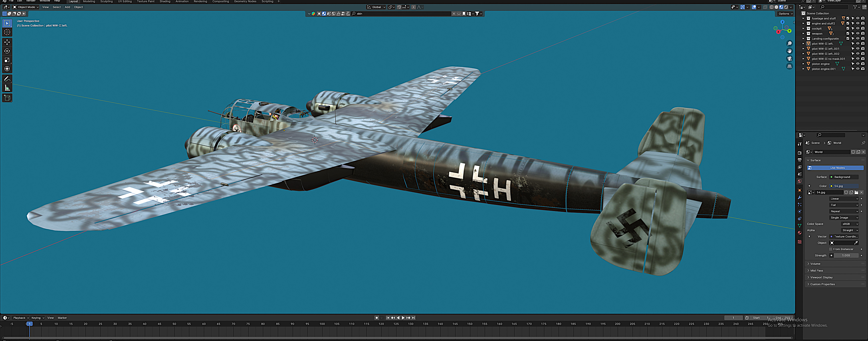Viewport: 868px width, 341px height.
Task: Select the Add Cube tool
Action: coord(7,98)
